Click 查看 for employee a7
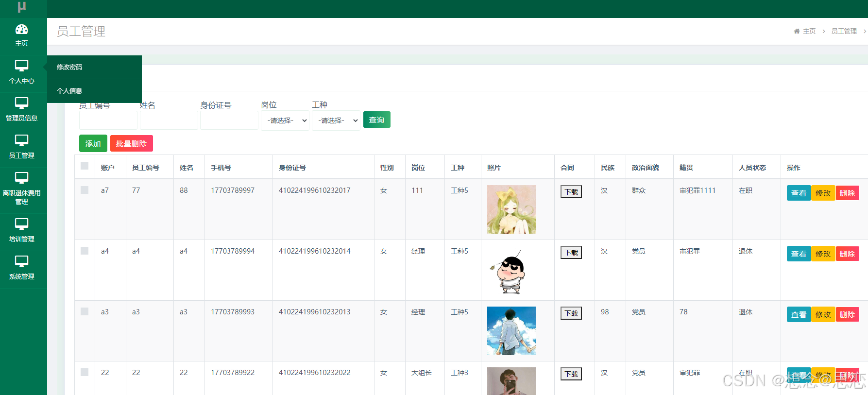This screenshot has height=395, width=868. (799, 193)
